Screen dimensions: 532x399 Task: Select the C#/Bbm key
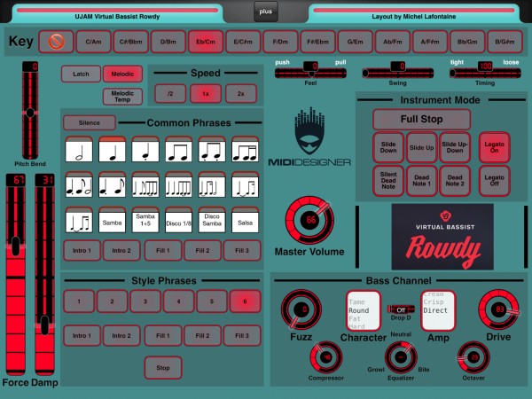(130, 42)
